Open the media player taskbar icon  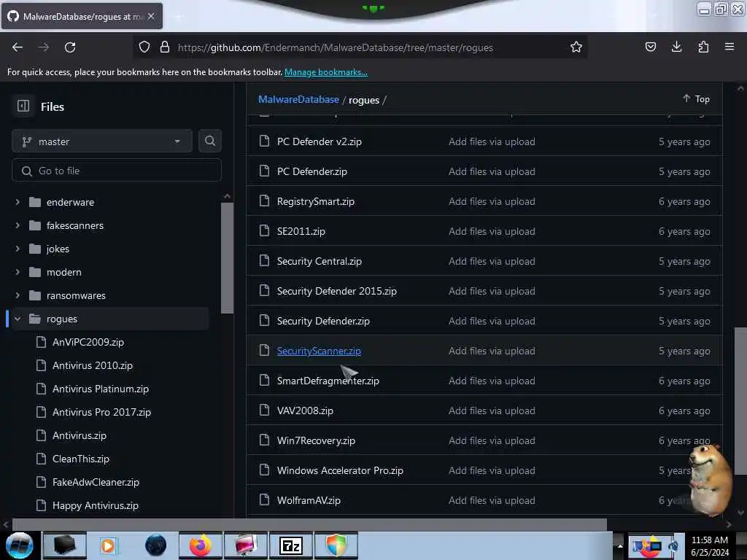click(x=108, y=545)
